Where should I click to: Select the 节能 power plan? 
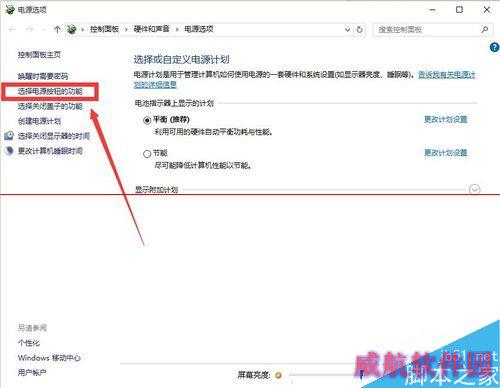click(147, 154)
